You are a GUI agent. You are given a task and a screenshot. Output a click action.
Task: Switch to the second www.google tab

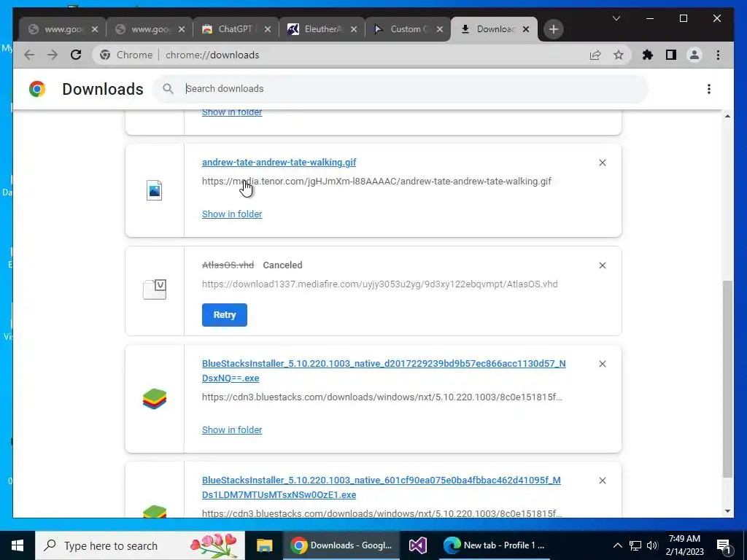point(150,29)
